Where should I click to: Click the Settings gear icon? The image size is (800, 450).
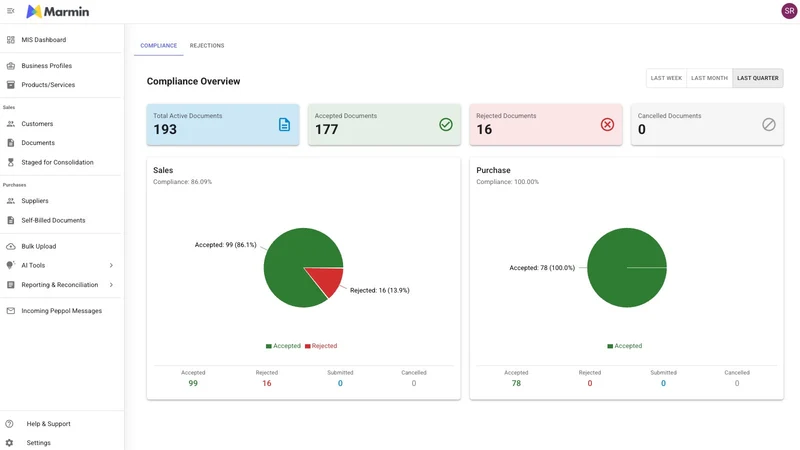[x=9, y=443]
